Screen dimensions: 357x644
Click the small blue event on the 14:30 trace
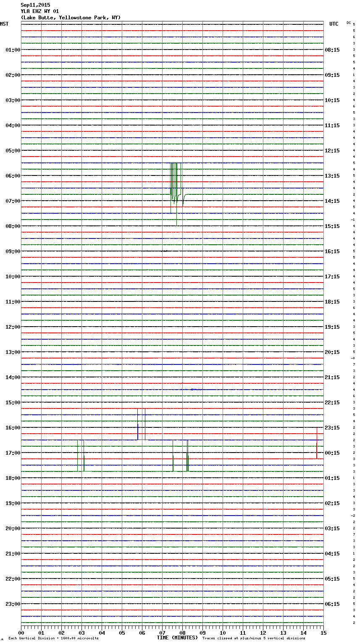[x=196, y=390]
